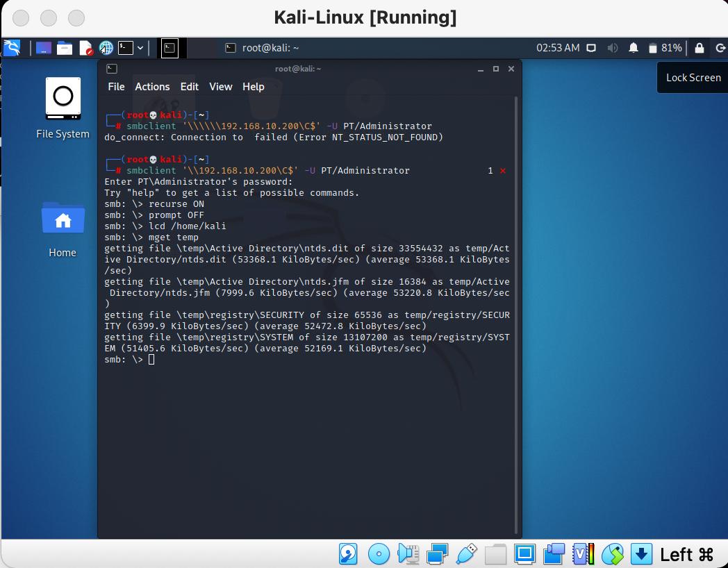
Task: Click the terminal vertical scrollbar
Action: pyautogui.click(x=516, y=315)
